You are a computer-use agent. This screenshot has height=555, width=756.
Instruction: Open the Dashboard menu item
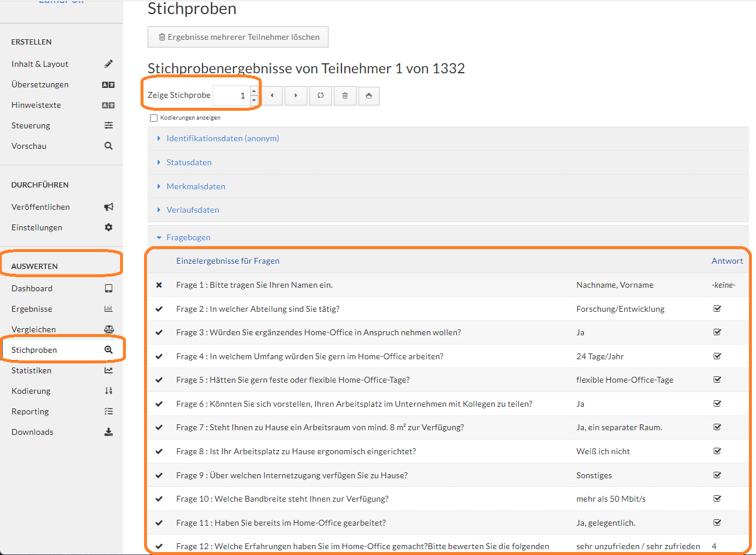pyautogui.click(x=32, y=288)
